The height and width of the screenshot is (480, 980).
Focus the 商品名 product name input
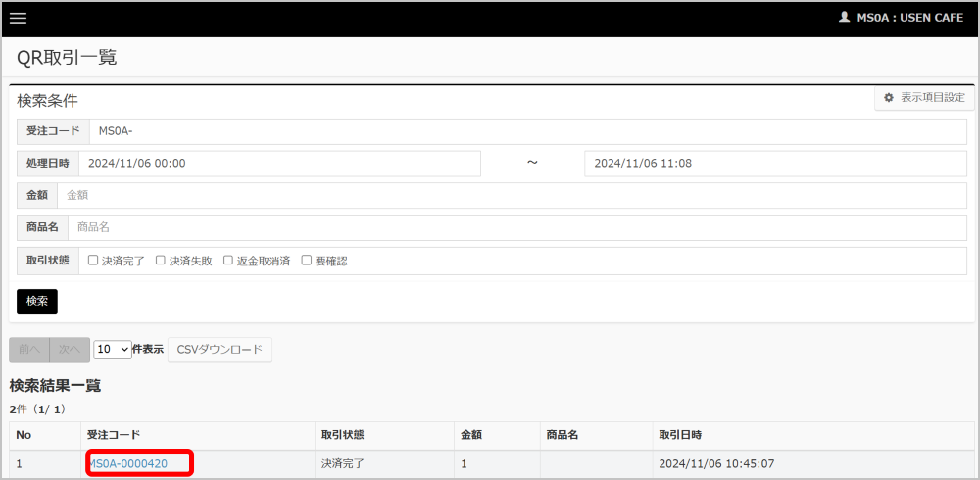tap(516, 228)
